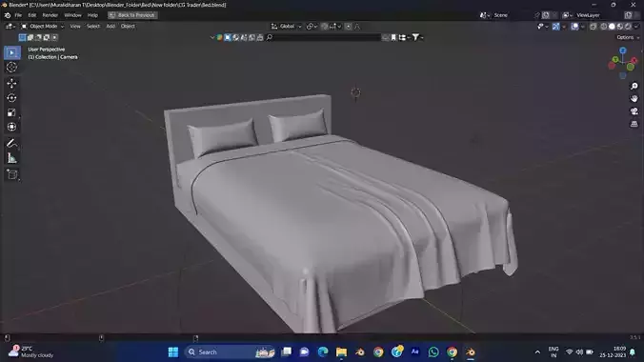Select the Move tool

[x=12, y=84]
